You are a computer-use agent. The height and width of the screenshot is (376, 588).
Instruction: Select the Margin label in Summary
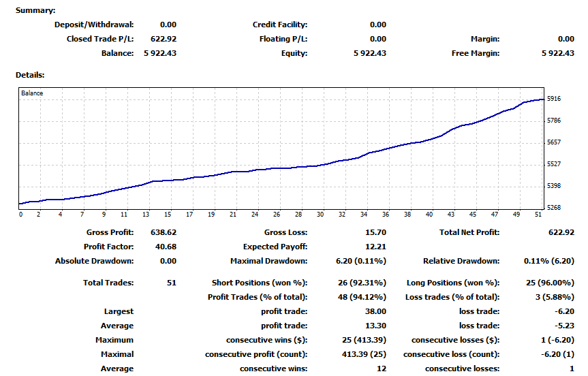pos(485,39)
